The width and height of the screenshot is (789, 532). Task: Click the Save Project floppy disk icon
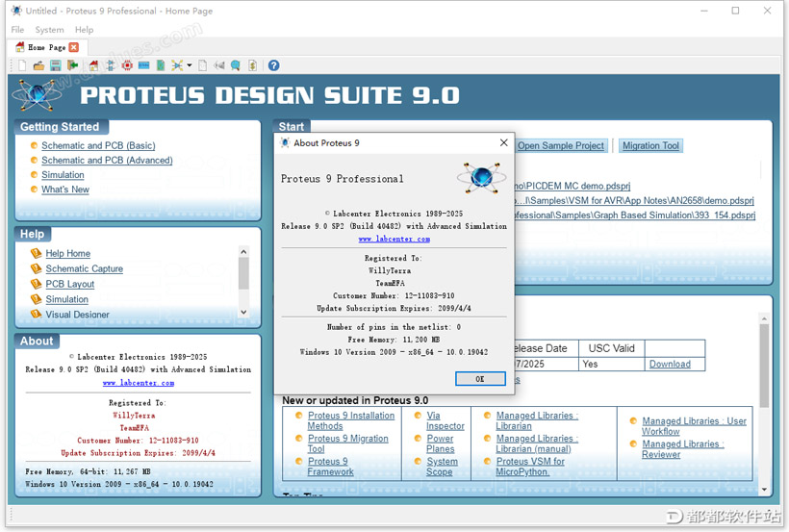[56, 65]
